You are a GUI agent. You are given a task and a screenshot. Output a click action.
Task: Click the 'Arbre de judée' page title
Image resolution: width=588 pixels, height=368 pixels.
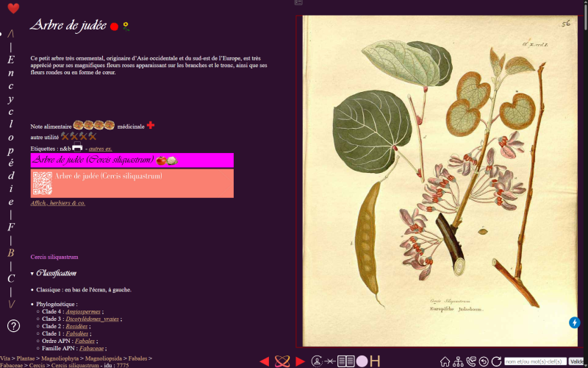(x=68, y=25)
